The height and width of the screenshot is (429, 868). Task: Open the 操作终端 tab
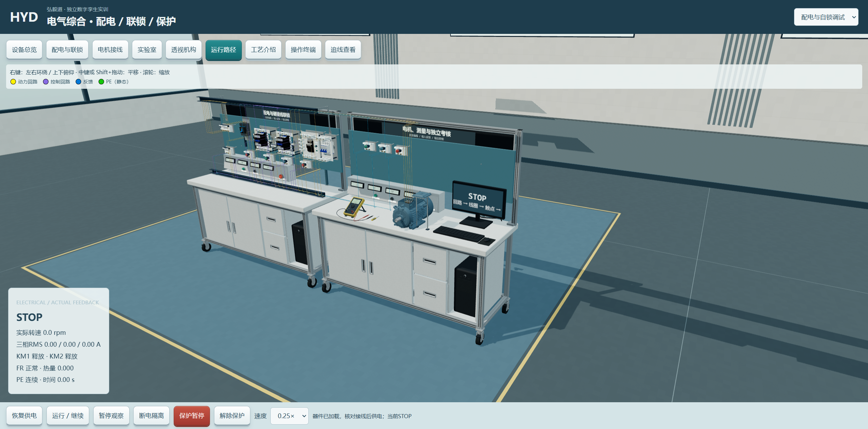tap(303, 50)
